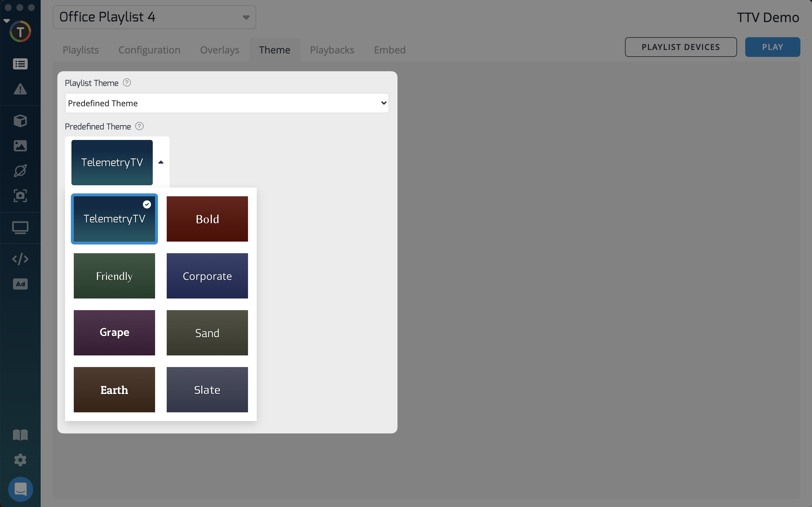Open the code brackets sidebar icon
Viewport: 812px width, 507px height.
tap(20, 259)
